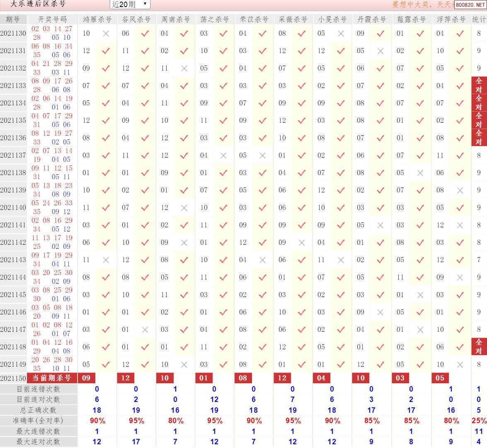
Task: Select period number 2021149
Action: click(13, 364)
